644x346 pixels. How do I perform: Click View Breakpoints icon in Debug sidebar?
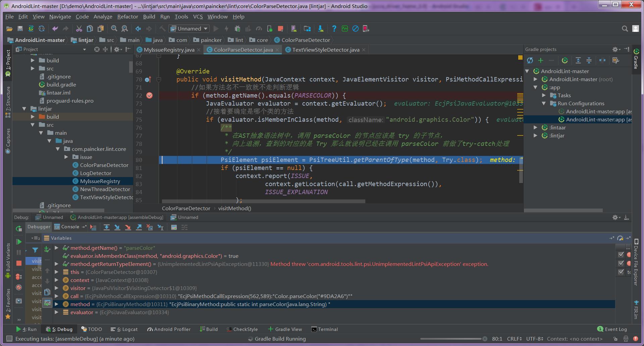pos(19,277)
